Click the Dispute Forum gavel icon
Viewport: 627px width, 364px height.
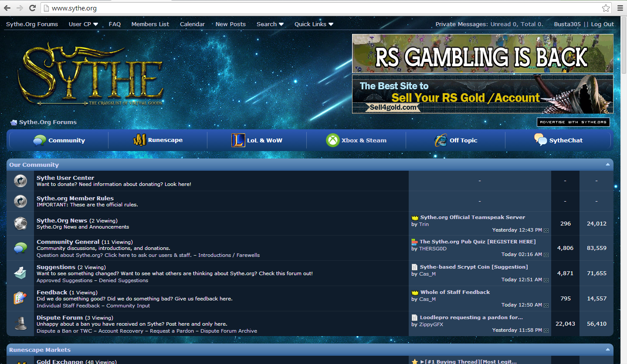(20, 324)
